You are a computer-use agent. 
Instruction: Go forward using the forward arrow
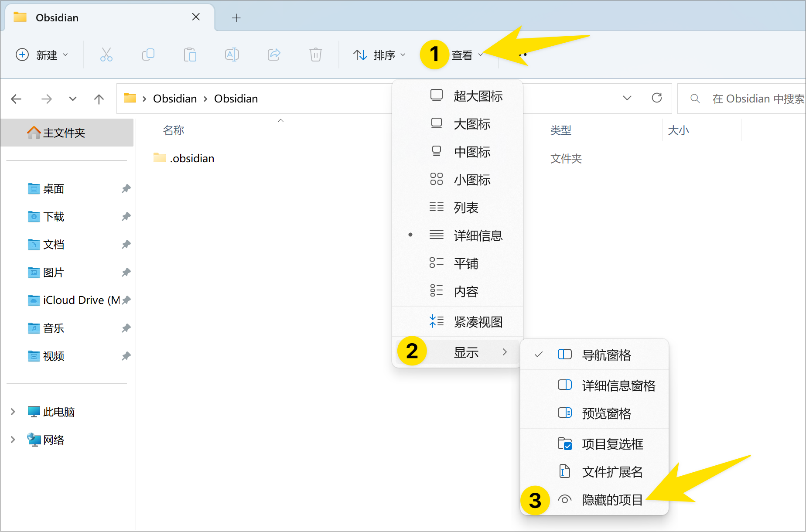tap(46, 99)
